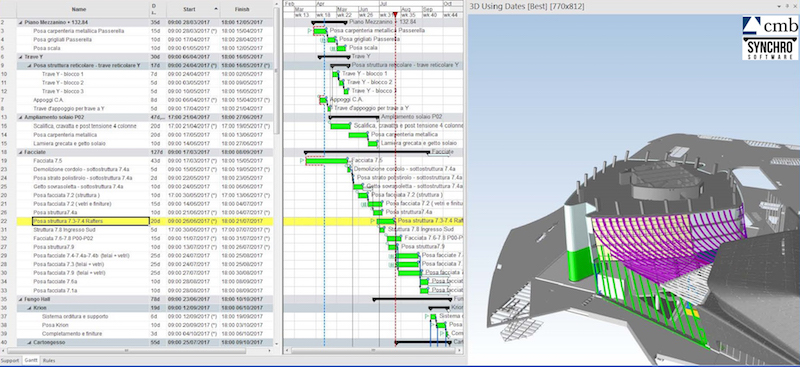Toggle auto-hide pin of the 3D view panel
The width and height of the screenshot is (800, 367).
(787, 6)
